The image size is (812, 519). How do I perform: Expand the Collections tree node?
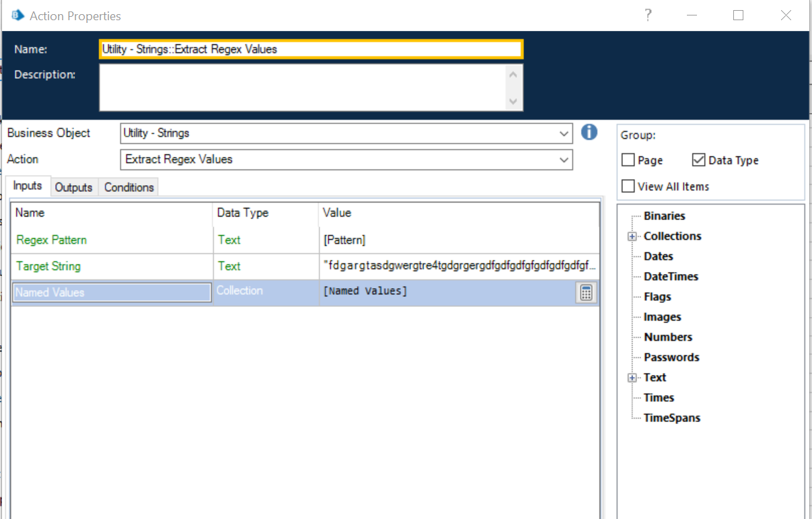point(631,236)
